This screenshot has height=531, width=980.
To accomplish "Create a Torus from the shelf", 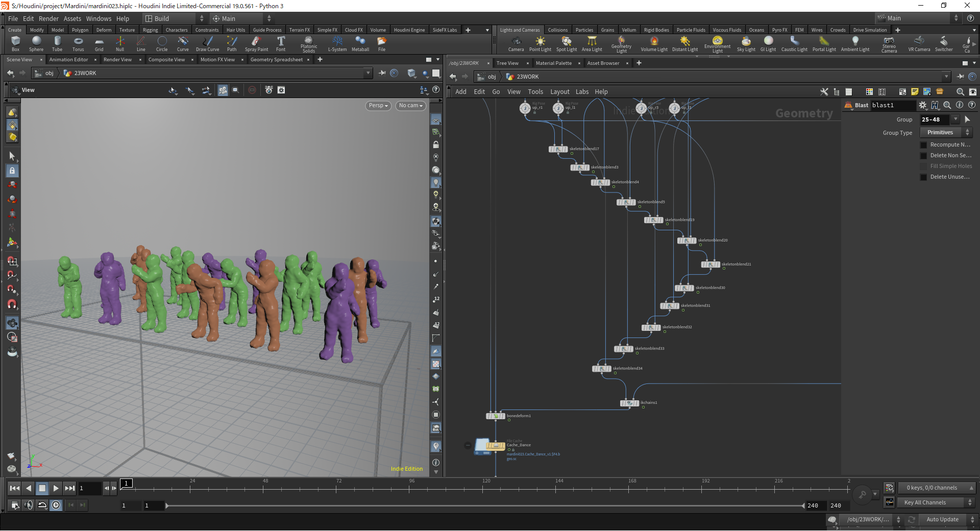I will tap(78, 44).
